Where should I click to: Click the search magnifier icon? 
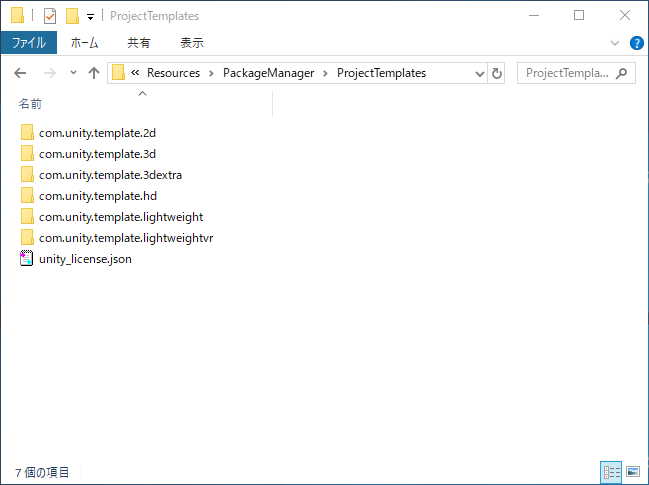(x=621, y=73)
